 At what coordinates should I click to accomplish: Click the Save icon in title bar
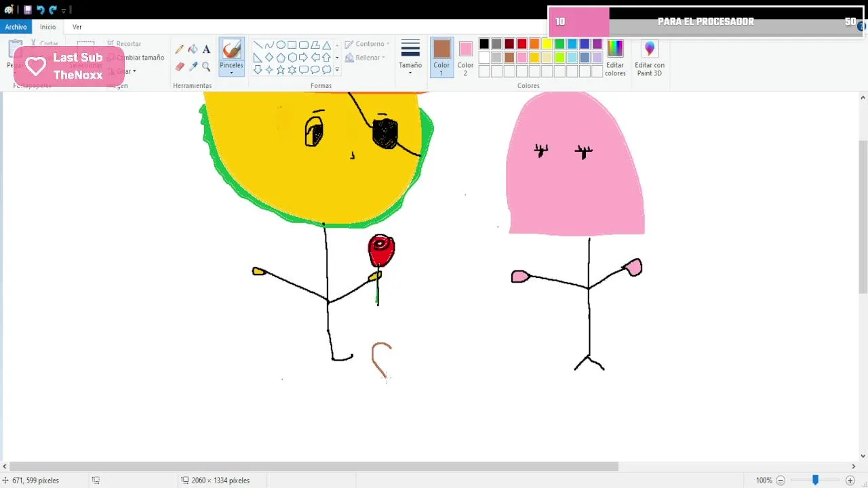tap(28, 9)
